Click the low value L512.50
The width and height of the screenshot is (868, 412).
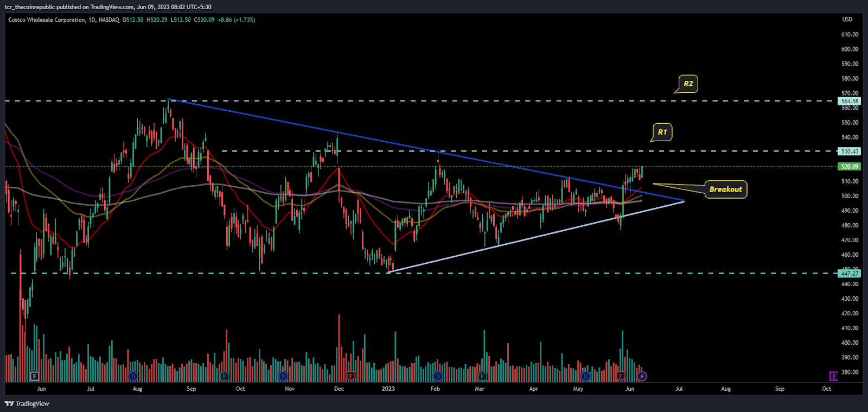[181, 20]
